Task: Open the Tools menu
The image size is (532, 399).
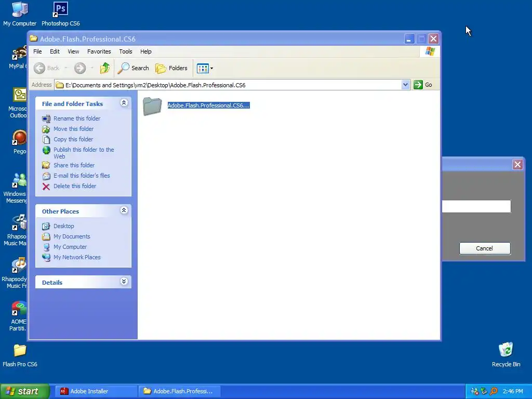Action: click(126, 51)
